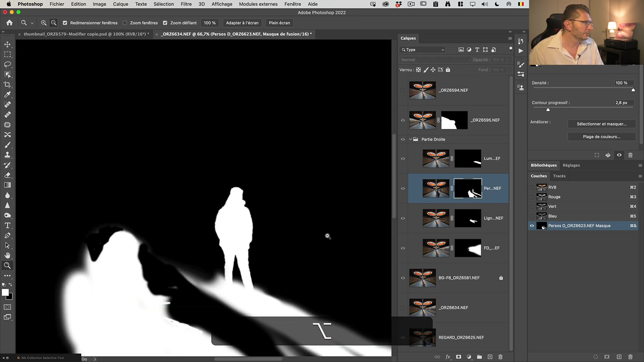Hide the BG-F8_ORZ6581.NEF layer
The height and width of the screenshot is (362, 644).
403,278
